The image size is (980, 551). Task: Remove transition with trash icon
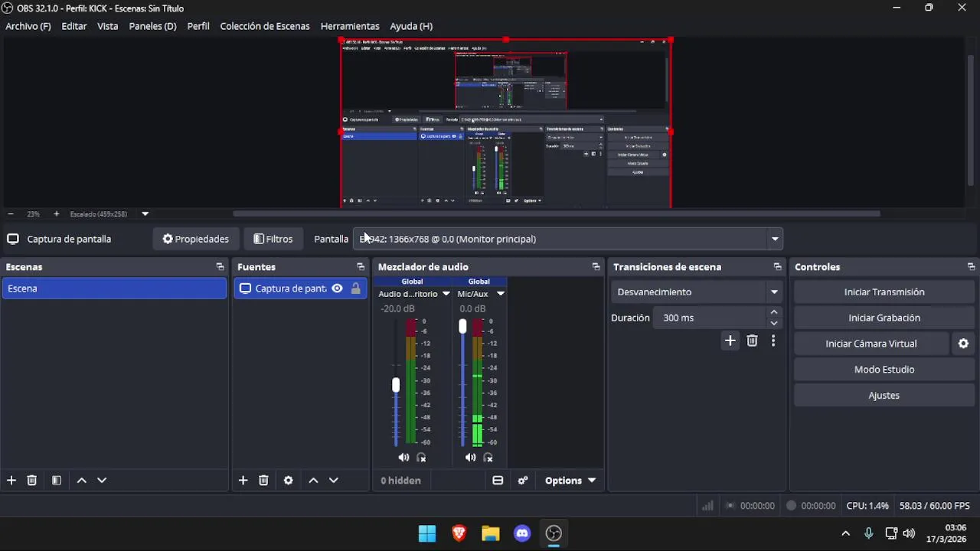click(752, 341)
